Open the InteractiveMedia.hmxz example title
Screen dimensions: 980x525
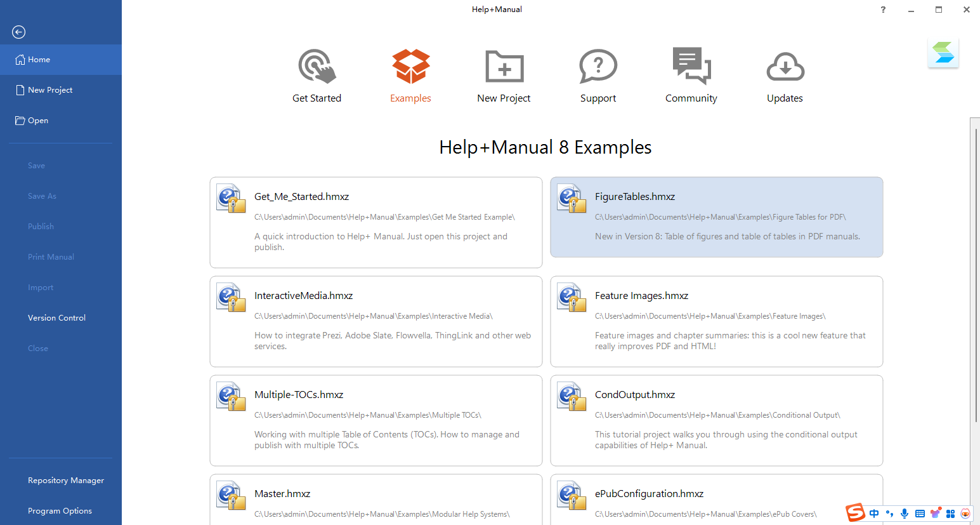click(x=304, y=296)
